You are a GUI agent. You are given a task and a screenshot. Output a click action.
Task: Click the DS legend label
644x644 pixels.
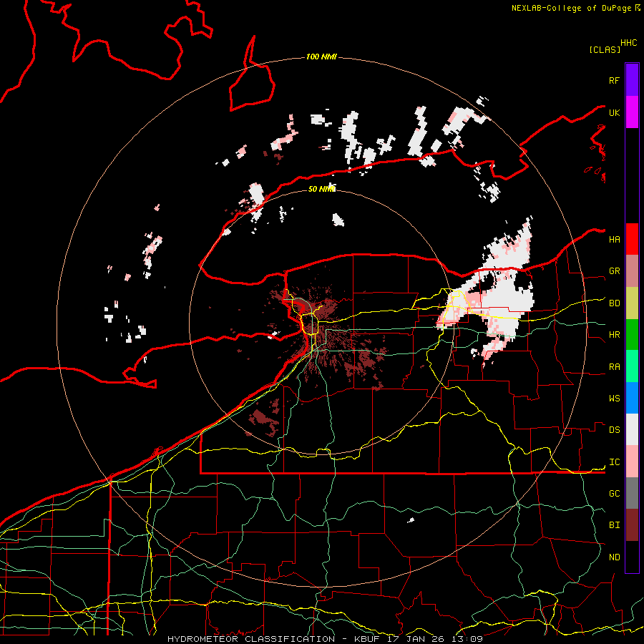pyautogui.click(x=614, y=430)
